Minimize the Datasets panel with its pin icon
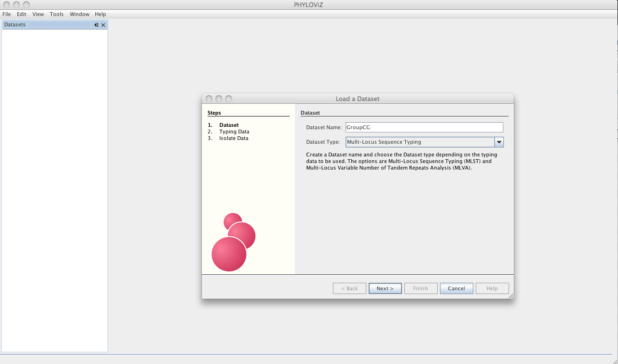Image resolution: width=618 pixels, height=364 pixels. pos(96,25)
